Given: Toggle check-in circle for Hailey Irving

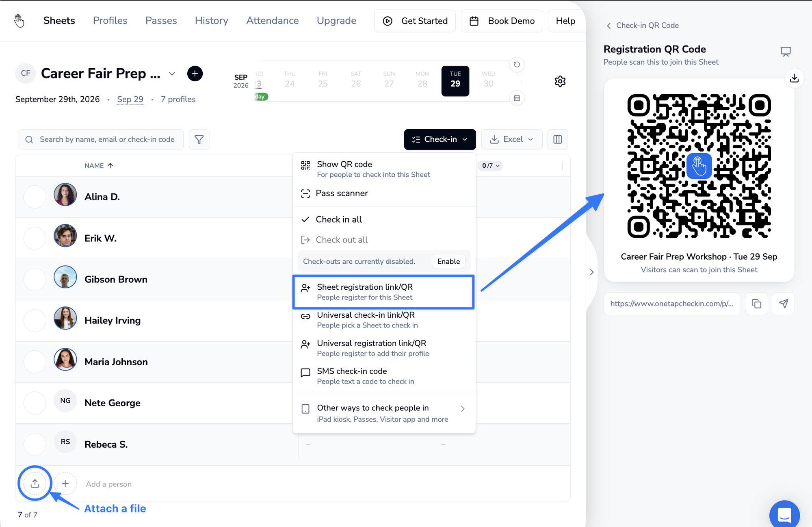Looking at the screenshot, I should point(35,321).
